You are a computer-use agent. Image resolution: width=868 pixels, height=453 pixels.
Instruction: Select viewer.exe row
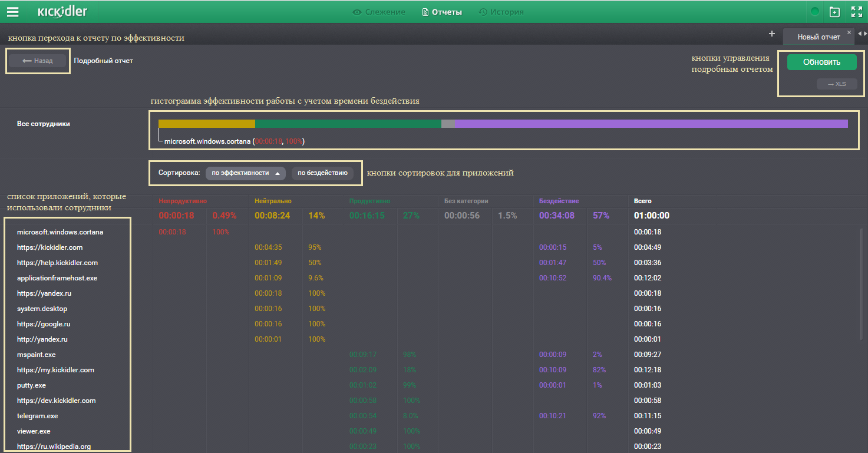click(x=34, y=431)
